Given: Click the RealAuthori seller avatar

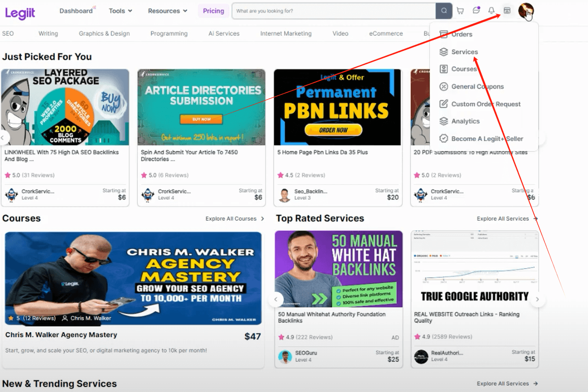Looking at the screenshot, I should pos(421,357).
